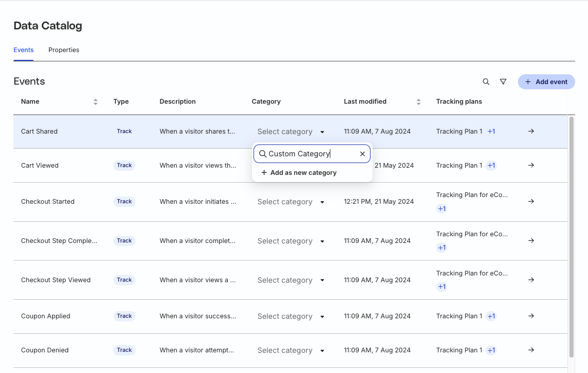The width and height of the screenshot is (588, 373).
Task: Show extra tracking plans +1 for Checkout Step Completed
Action: point(442,248)
